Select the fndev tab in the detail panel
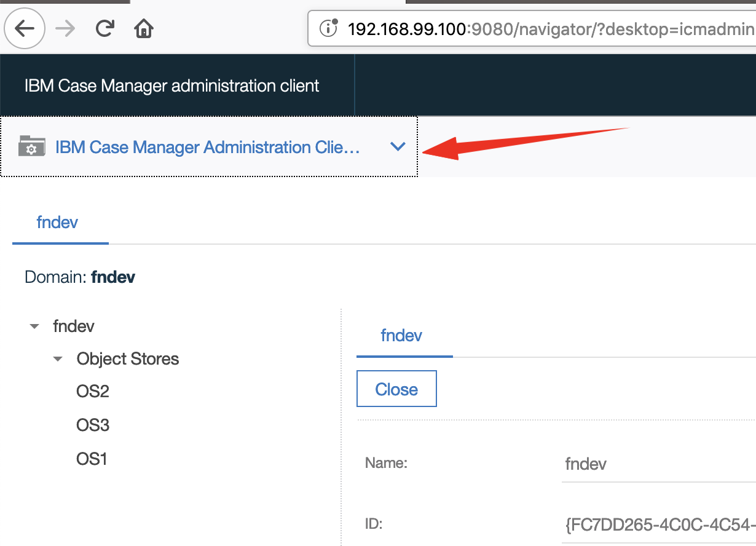This screenshot has width=756, height=546. pyautogui.click(x=401, y=335)
